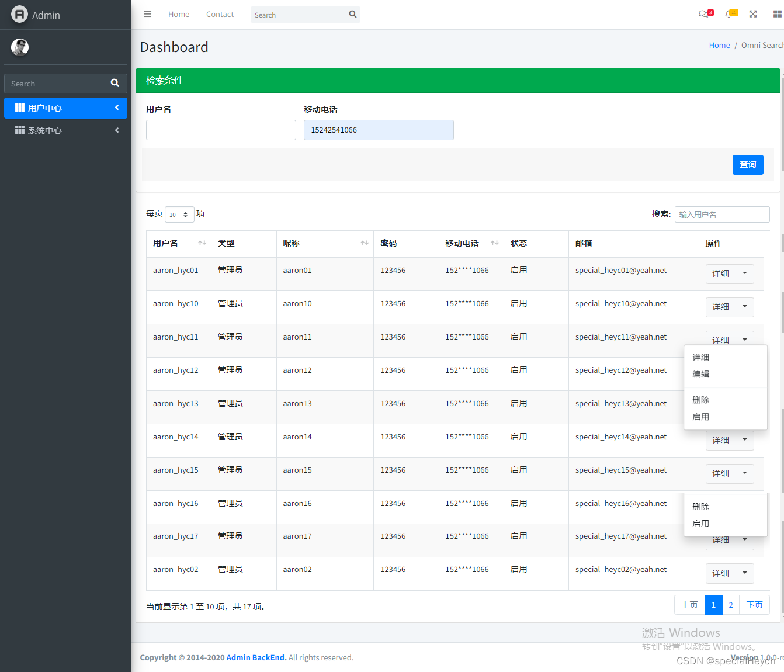Click the blue 查询 search button
The image size is (784, 672).
pyautogui.click(x=748, y=165)
